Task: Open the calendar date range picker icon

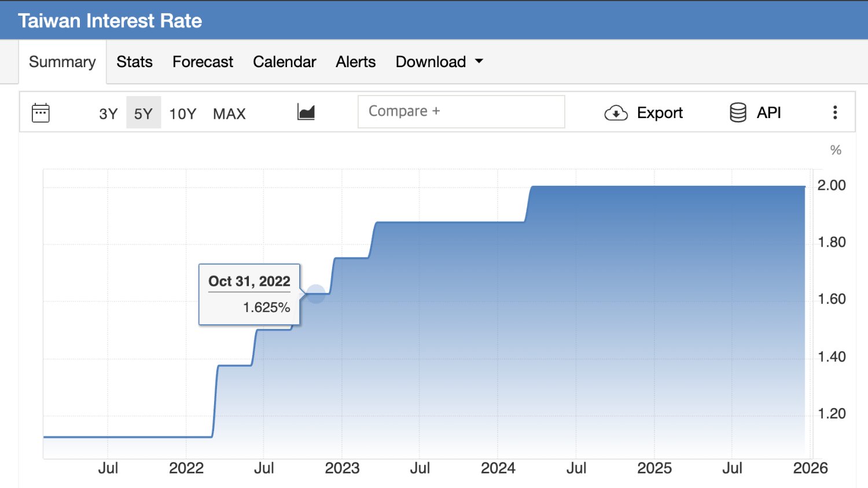Action: [x=41, y=113]
